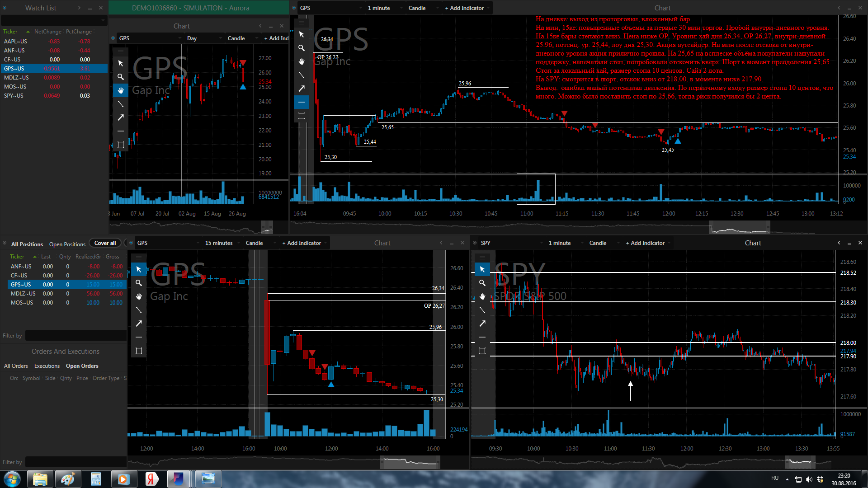Viewport: 868px width, 488px height.
Task: Select SPY~US row in Watch List
Action: click(54, 96)
